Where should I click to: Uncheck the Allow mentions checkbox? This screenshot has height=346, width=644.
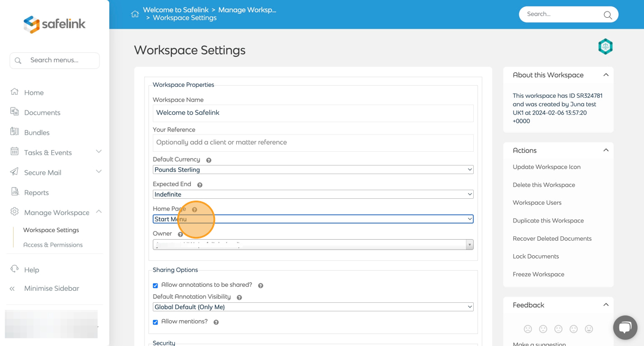155,322
